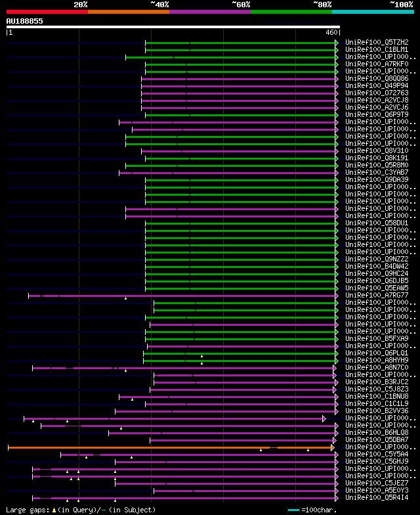Click the green alignment bar for Q5TZH2

click(x=240, y=43)
